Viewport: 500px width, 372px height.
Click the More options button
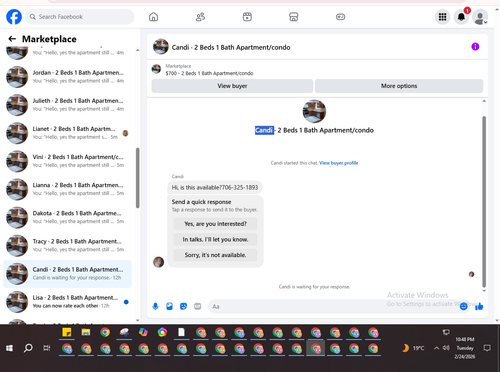[399, 86]
